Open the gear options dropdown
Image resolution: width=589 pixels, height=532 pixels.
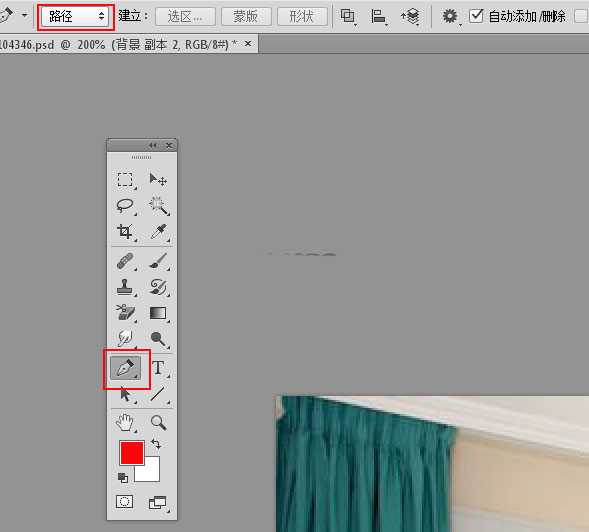450,16
